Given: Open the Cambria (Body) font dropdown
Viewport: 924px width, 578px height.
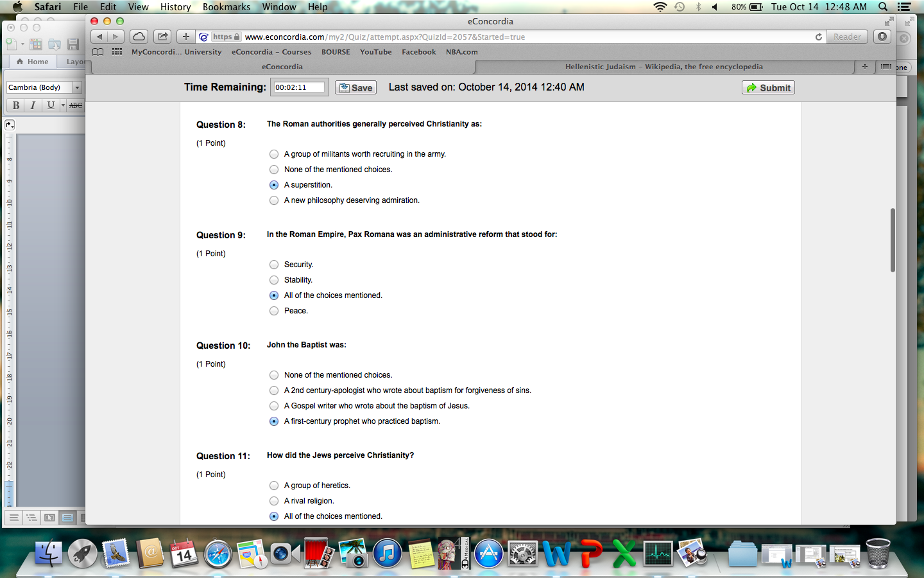Looking at the screenshot, I should [x=77, y=87].
